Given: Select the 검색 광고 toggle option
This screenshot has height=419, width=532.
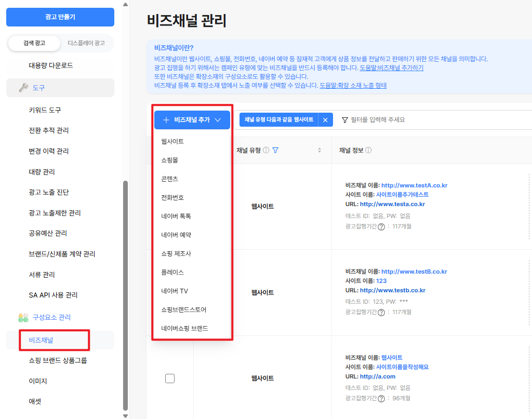Looking at the screenshot, I should click(x=34, y=43).
